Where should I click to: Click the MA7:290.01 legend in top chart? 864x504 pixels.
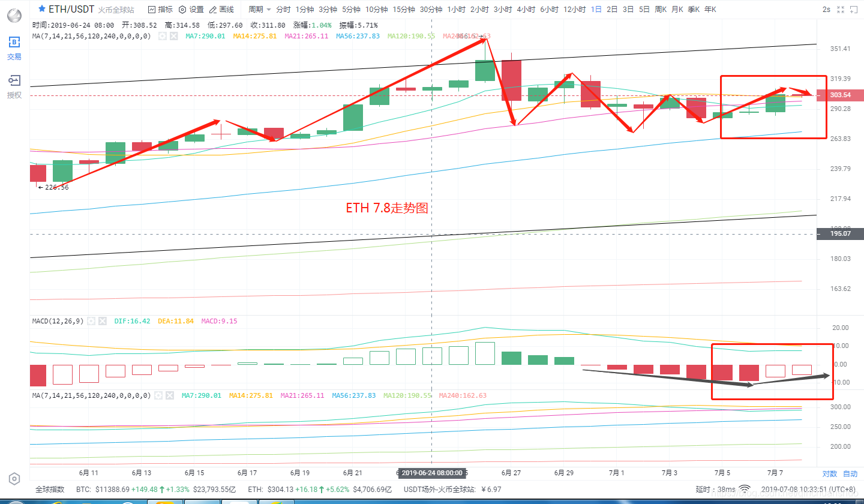(205, 36)
